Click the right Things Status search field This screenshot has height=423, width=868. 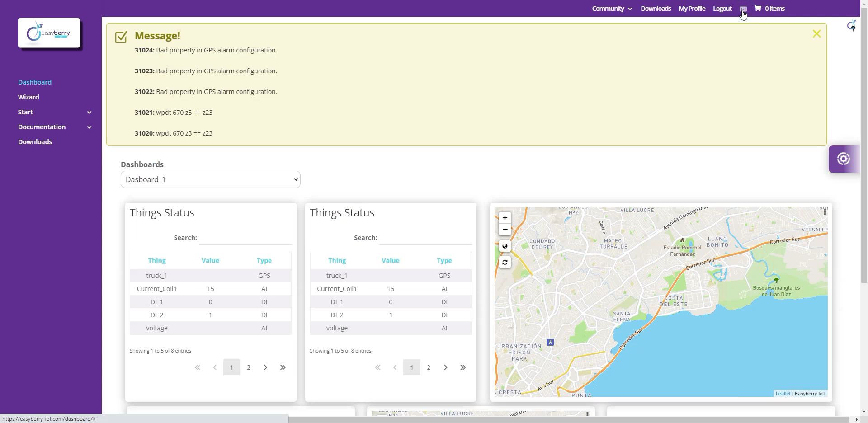[425, 238]
